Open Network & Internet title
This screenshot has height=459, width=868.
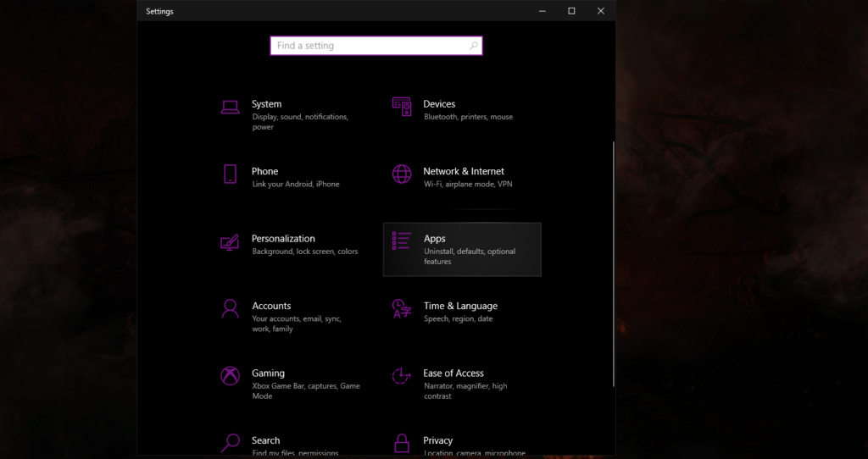point(464,171)
